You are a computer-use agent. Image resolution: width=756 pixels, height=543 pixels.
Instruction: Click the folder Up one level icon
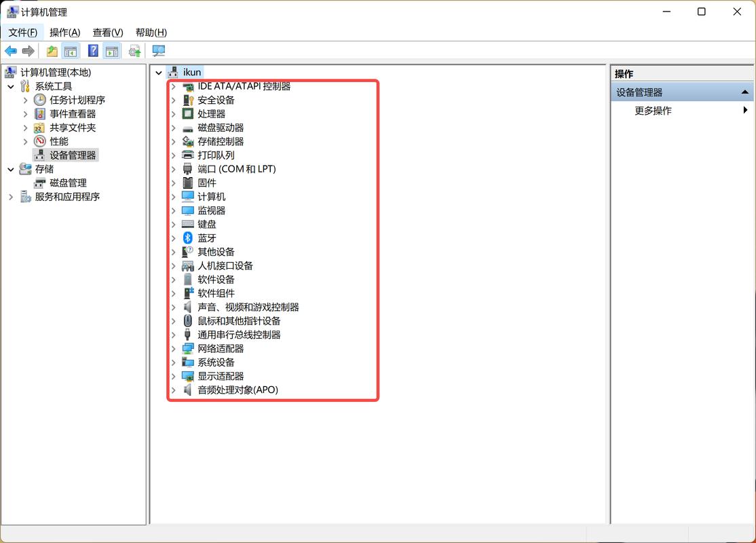click(x=52, y=51)
